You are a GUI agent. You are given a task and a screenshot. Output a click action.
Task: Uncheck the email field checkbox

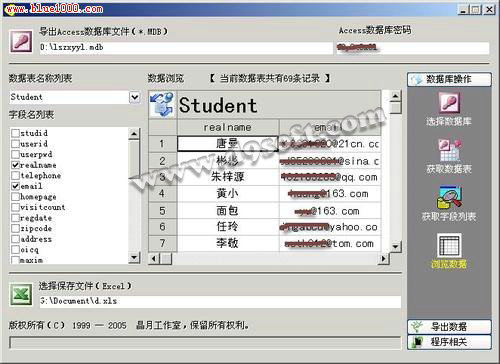pyautogui.click(x=15, y=186)
